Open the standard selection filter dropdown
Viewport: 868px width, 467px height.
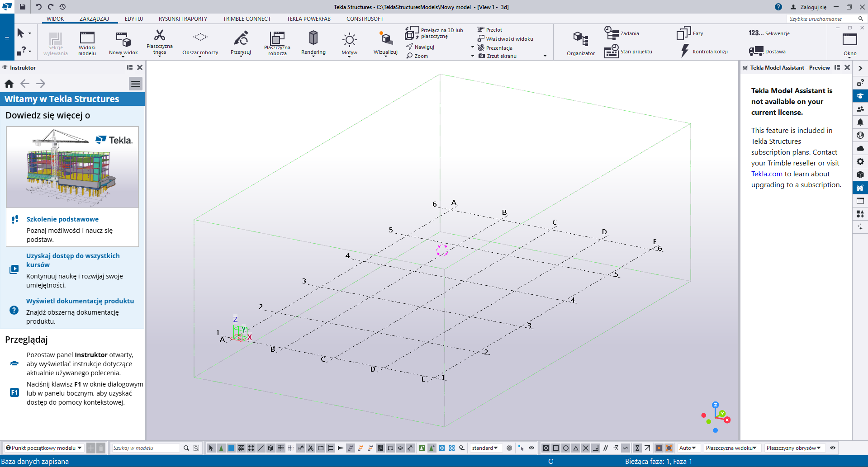pos(485,448)
